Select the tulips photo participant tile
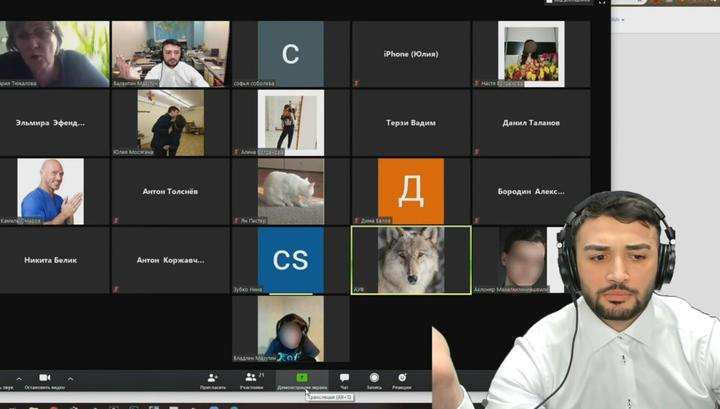This screenshot has width=720, height=409. click(530, 54)
